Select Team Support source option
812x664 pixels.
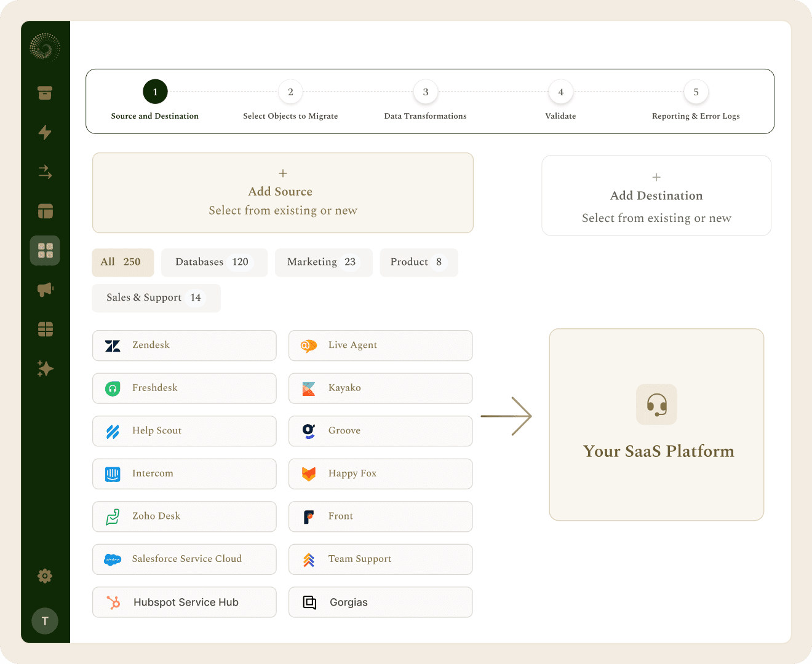pos(381,559)
